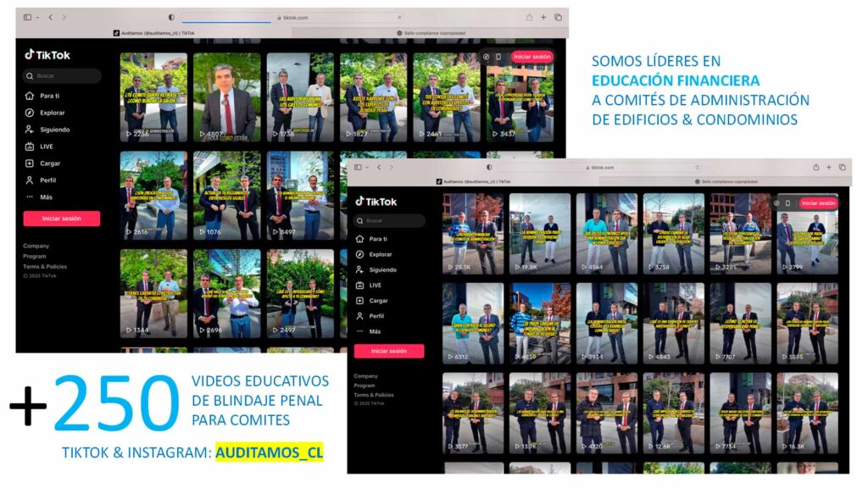Viewport: 868px width, 488px height.
Task: Click tab overview icon in back window toolbar
Action: [x=558, y=17]
